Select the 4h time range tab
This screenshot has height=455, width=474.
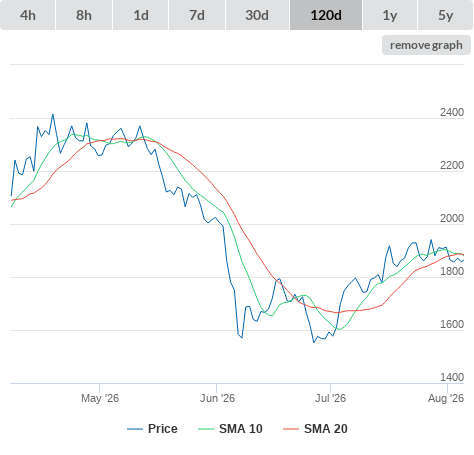pos(28,15)
